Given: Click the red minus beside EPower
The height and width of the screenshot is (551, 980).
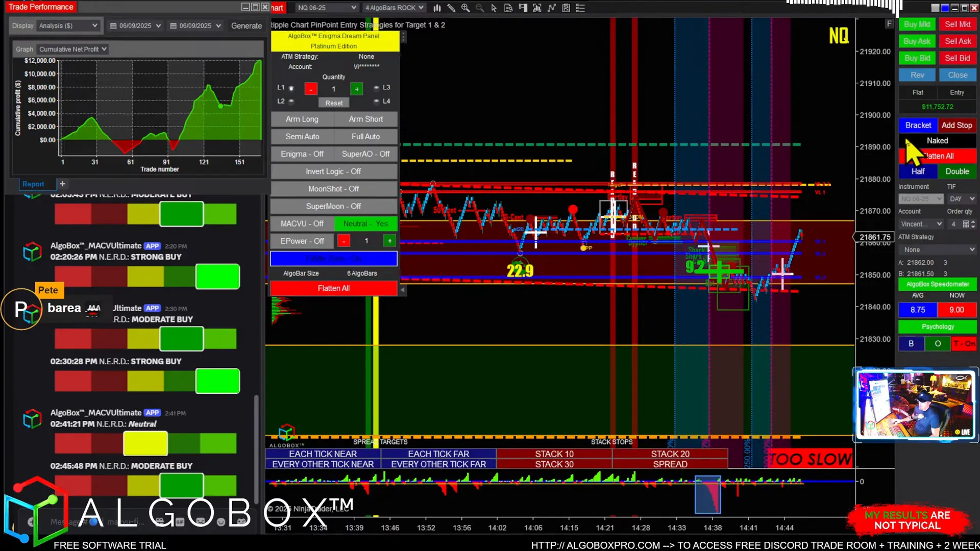Looking at the screenshot, I should 344,241.
